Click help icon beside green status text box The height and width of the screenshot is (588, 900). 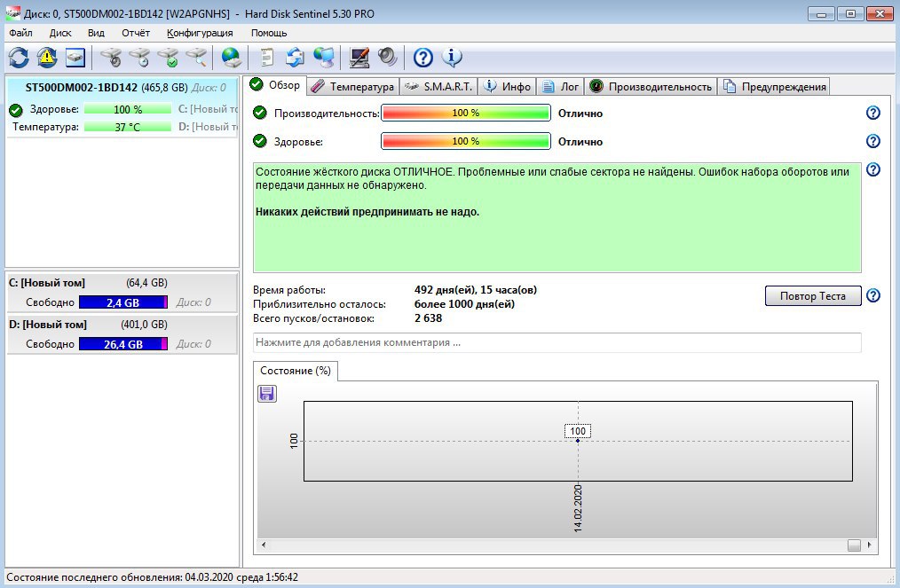(x=873, y=169)
